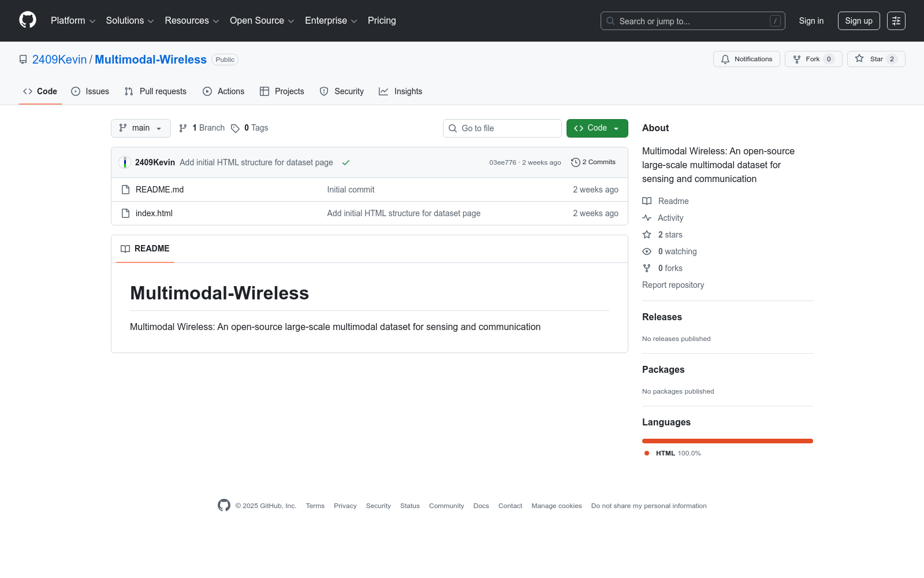Click Sign in link
This screenshot has height=578, width=924.
(x=811, y=21)
